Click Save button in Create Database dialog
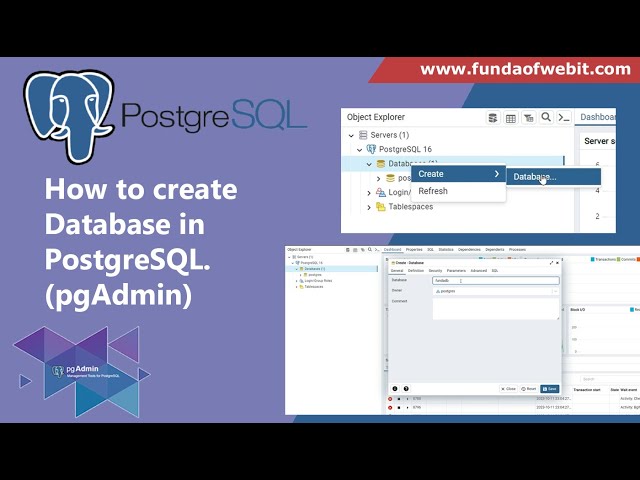The height and width of the screenshot is (480, 640). 549,389
